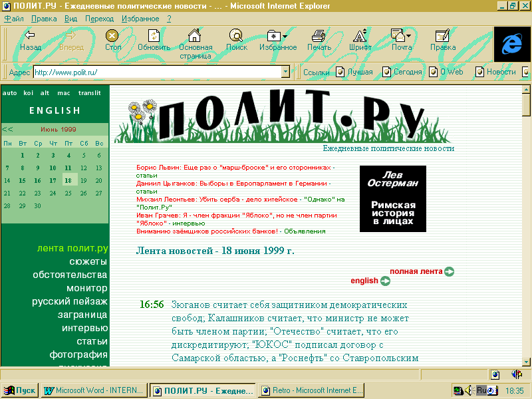Click the arrow icon beside english

386,281
